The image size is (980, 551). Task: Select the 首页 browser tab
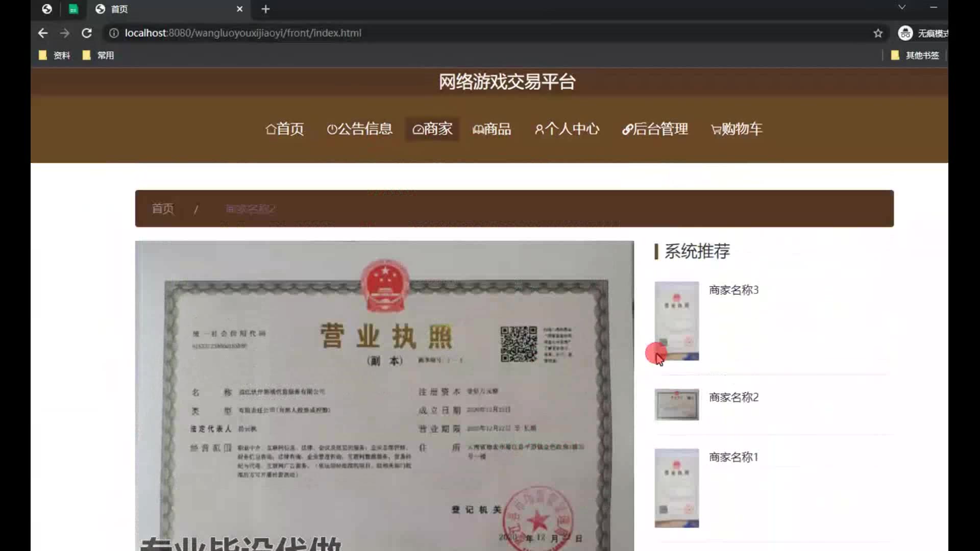(168, 9)
